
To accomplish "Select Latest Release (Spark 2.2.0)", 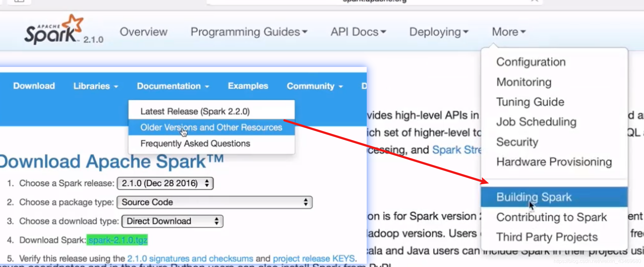I will (211, 111).
